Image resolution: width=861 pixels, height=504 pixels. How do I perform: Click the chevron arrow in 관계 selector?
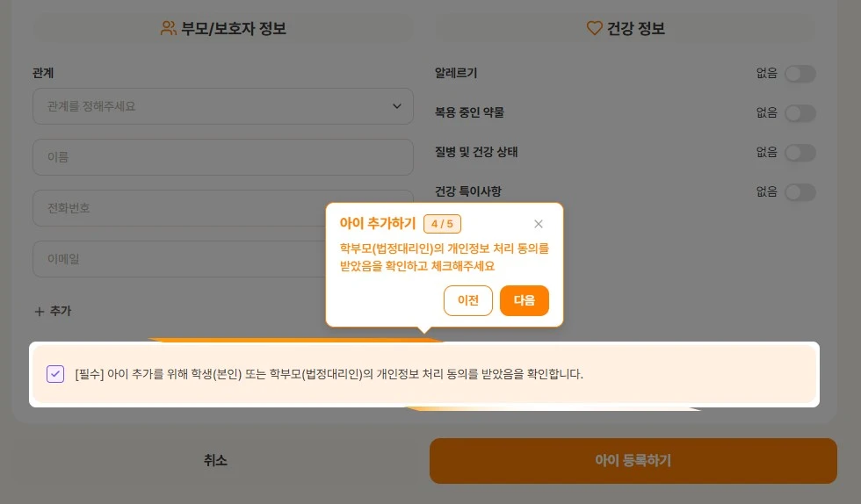pyautogui.click(x=396, y=106)
